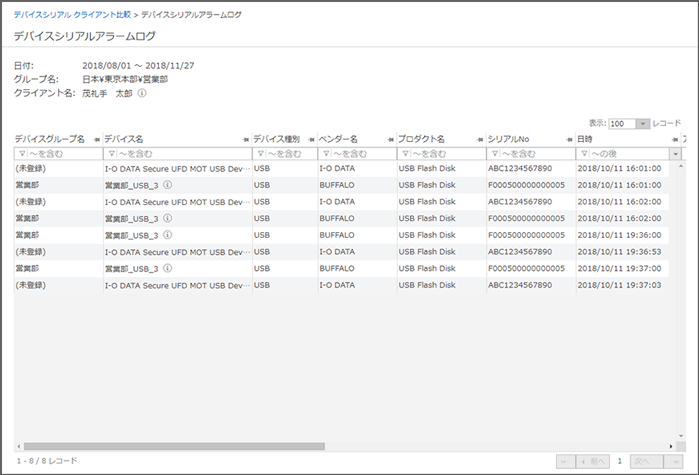Click the pin icon on デバイス名 column header
The image size is (699, 475).
click(x=244, y=139)
